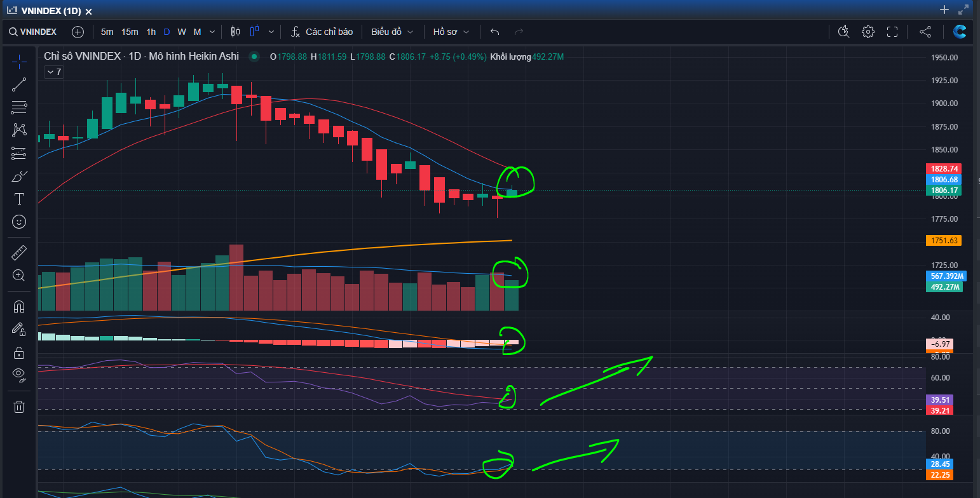Add a new chart tab

[944, 10]
